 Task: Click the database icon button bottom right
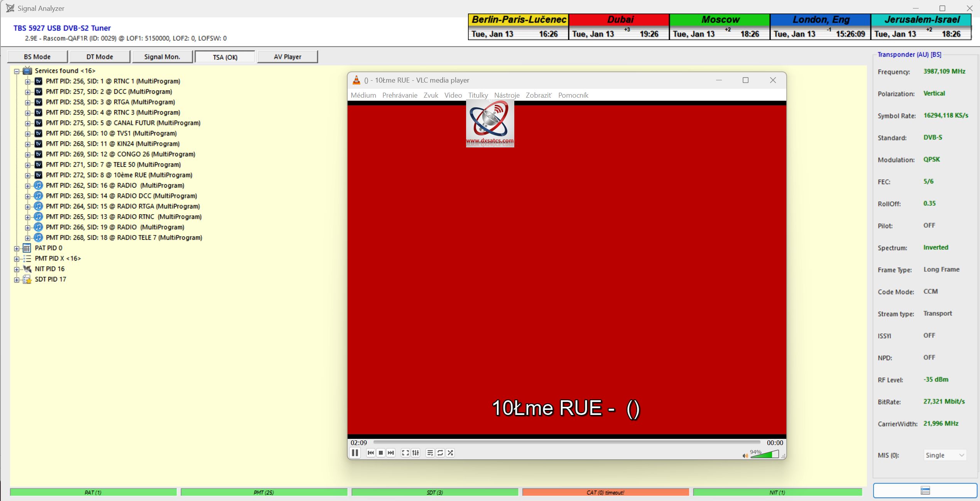click(x=925, y=491)
